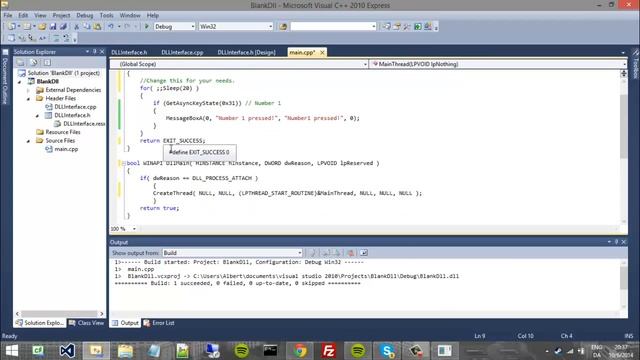Open Chrome from the taskbar
Screen dimensions: 640x360
point(300,351)
